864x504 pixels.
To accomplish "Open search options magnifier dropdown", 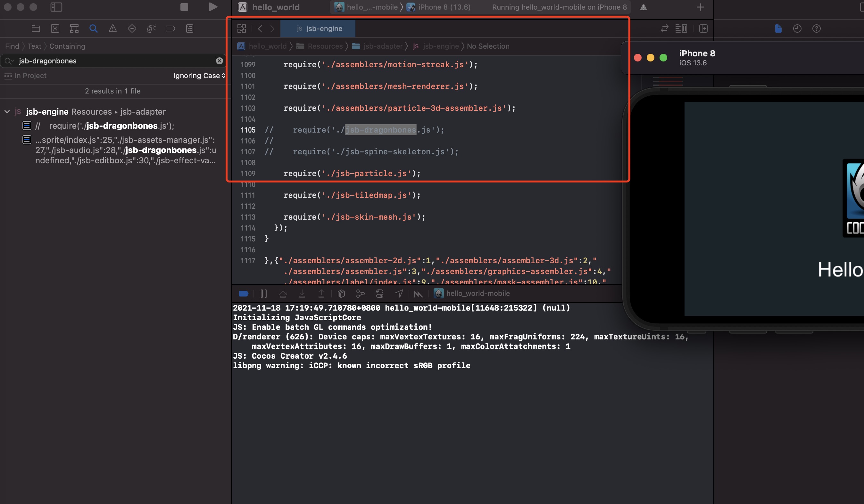I will click(x=9, y=61).
